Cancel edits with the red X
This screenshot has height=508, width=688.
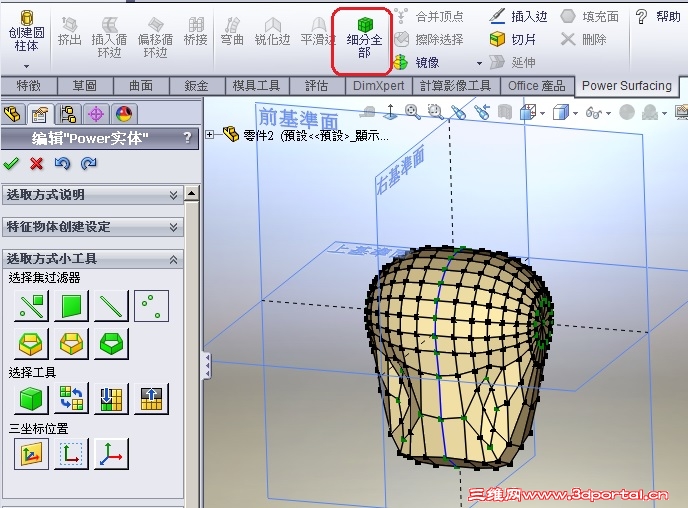click(x=37, y=164)
